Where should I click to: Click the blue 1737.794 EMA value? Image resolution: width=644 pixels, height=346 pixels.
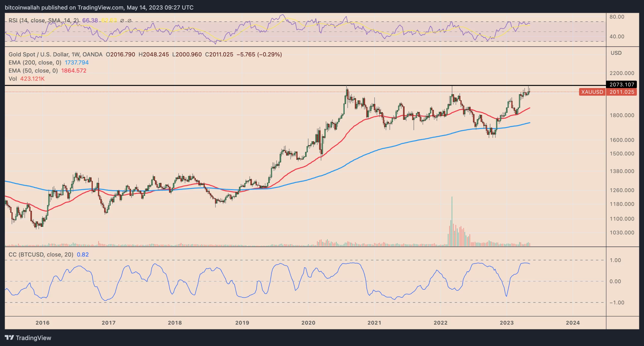77,62
